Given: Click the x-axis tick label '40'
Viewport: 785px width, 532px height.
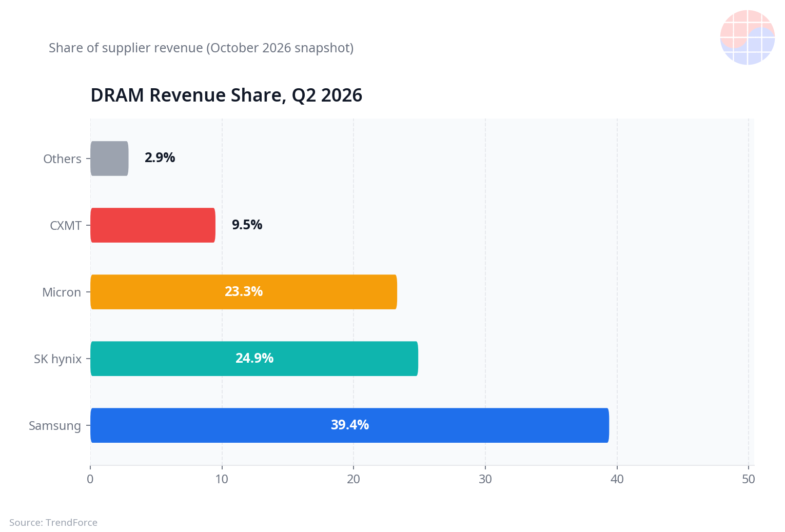Looking at the screenshot, I should pos(617,479).
